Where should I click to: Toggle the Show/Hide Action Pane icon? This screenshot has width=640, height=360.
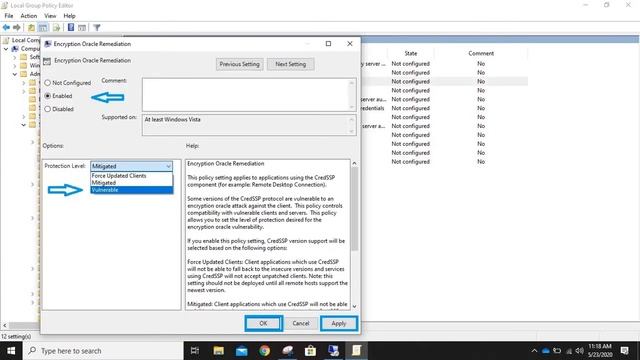[82, 28]
